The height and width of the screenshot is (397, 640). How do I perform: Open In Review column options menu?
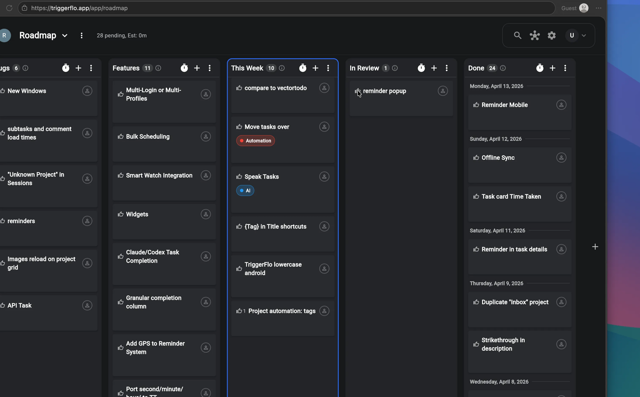pos(447,68)
